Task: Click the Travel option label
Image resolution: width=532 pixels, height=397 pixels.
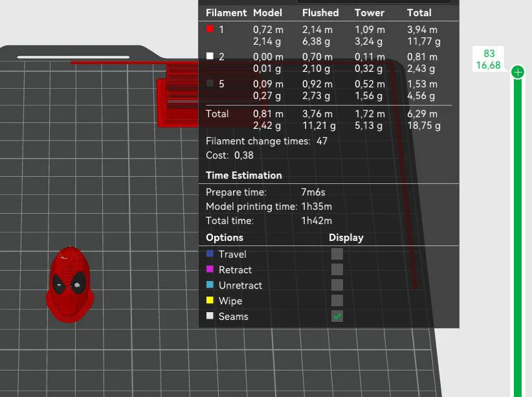Action: (x=232, y=255)
